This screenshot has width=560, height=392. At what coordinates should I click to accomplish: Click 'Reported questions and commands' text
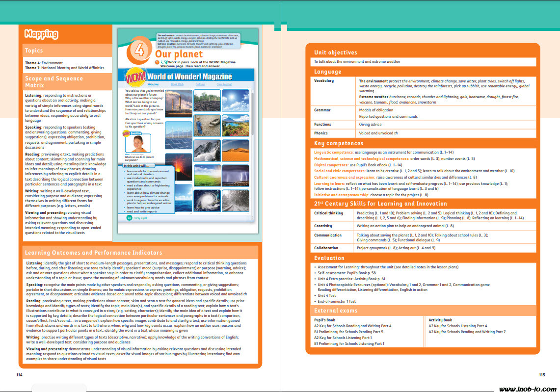coord(388,116)
